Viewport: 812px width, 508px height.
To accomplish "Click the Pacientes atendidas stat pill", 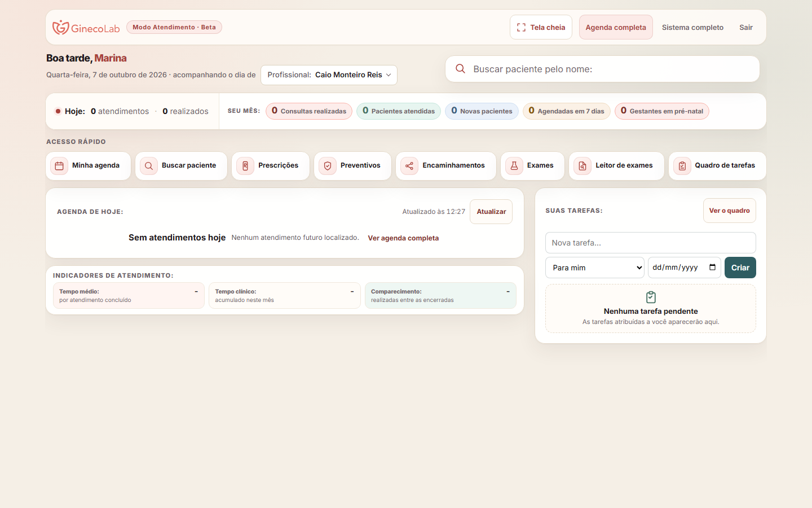I will [x=399, y=111].
